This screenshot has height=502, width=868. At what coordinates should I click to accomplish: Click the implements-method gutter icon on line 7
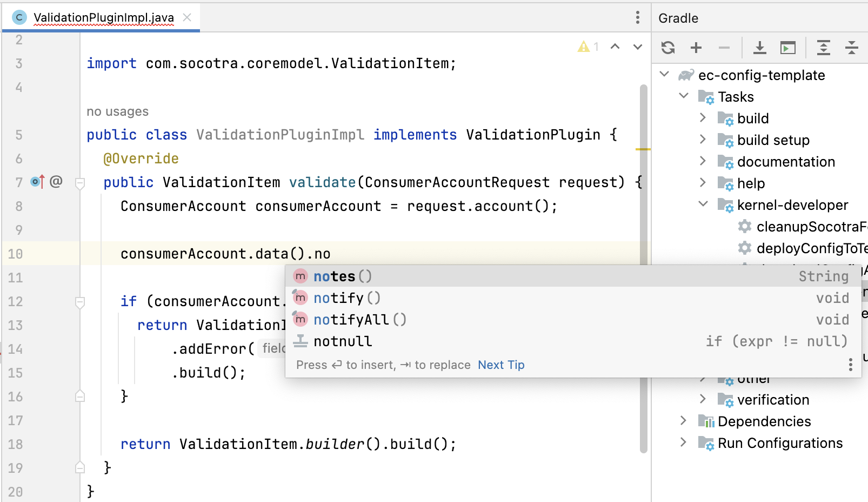(x=37, y=181)
